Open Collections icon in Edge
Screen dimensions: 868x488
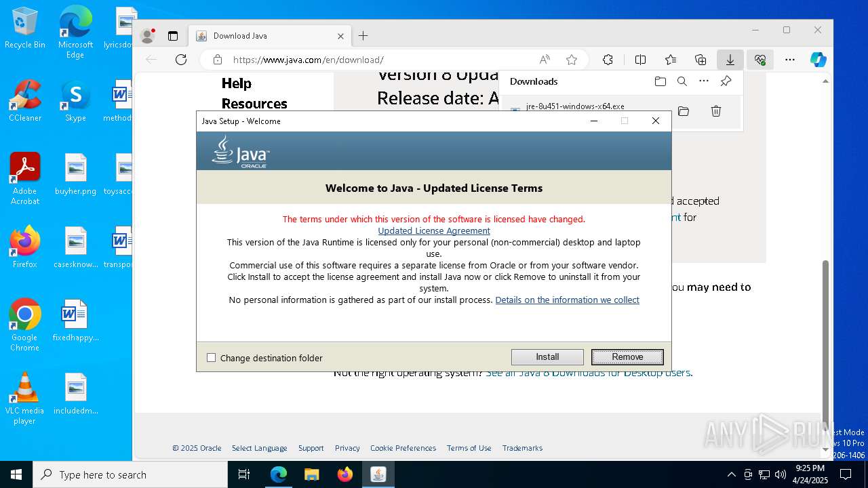701,60
